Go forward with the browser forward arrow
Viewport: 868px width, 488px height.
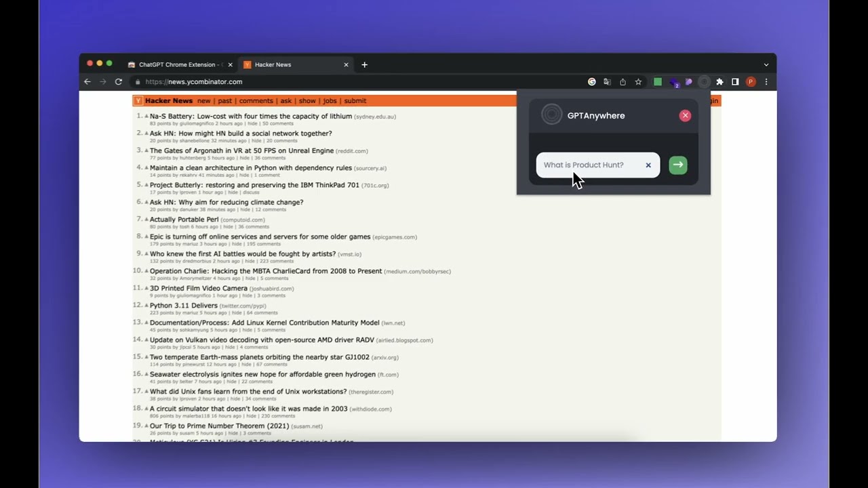pyautogui.click(x=103, y=82)
